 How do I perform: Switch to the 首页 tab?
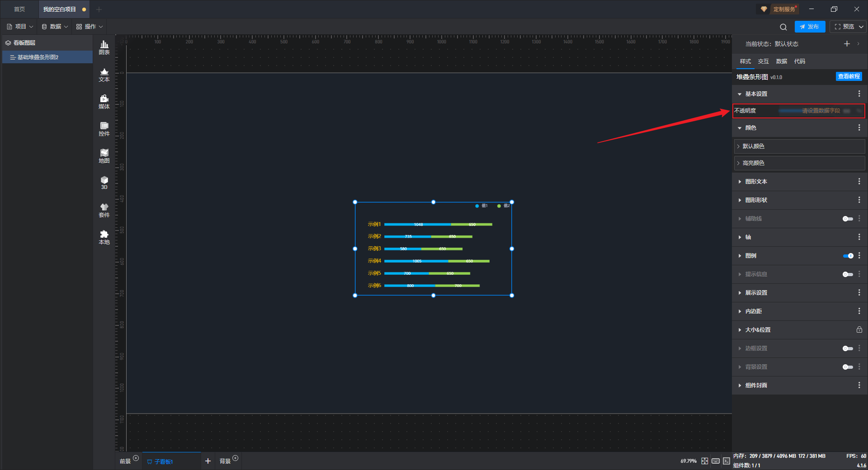pyautogui.click(x=19, y=9)
